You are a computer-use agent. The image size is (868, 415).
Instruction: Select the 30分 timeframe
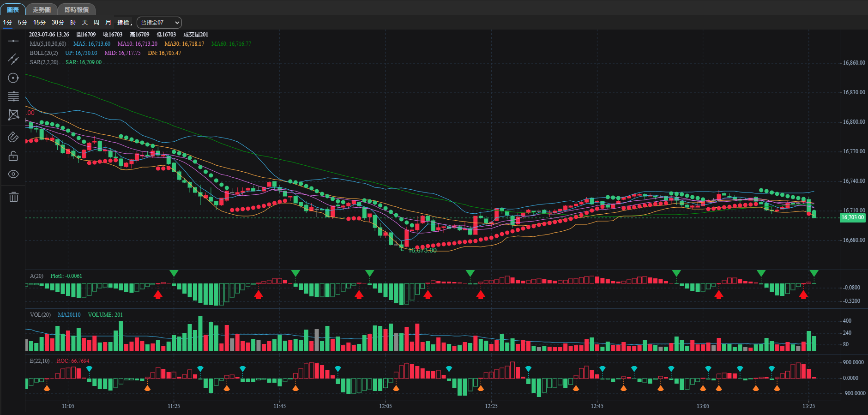[58, 23]
